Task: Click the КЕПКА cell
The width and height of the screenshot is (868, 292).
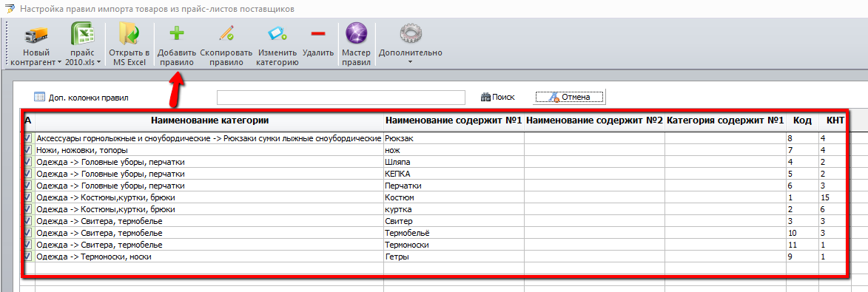Action: (454, 174)
